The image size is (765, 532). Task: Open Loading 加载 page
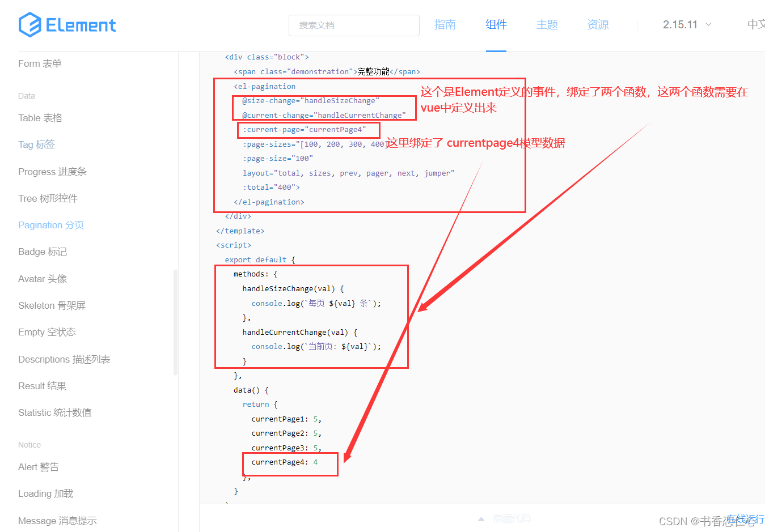(45, 493)
